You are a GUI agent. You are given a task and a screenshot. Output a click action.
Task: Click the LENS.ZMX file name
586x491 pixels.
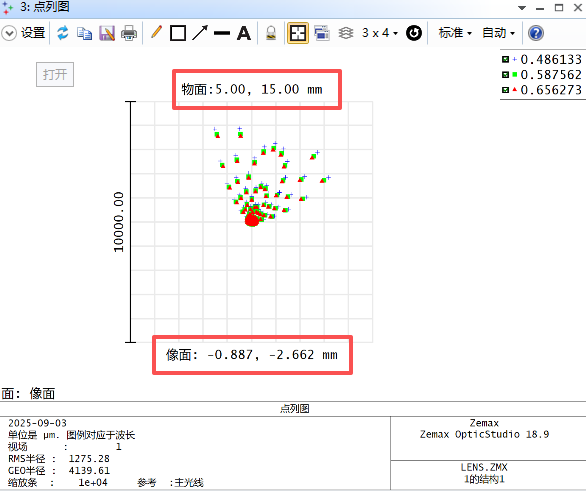click(484, 467)
